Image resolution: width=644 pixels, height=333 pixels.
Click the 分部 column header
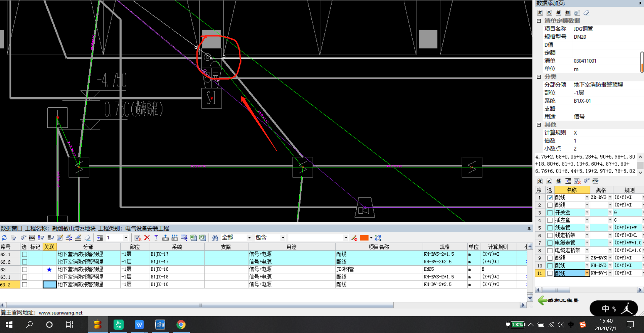[x=88, y=247]
